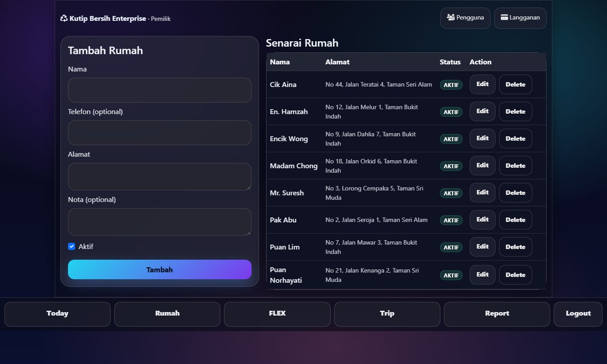
Task: Click the Nota (optional) text area
Action: [x=160, y=222]
